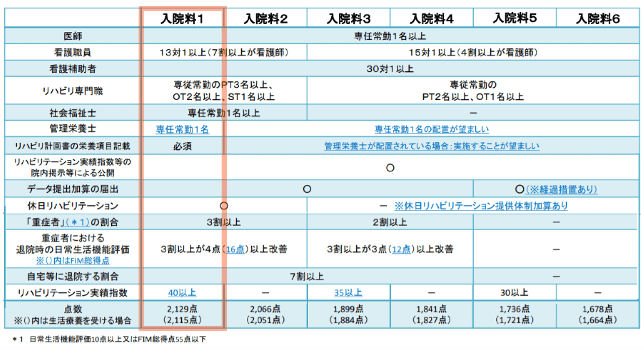Select the リハビリテーション実績指数 row label
Screen dimensions: 644x354
click(73, 293)
